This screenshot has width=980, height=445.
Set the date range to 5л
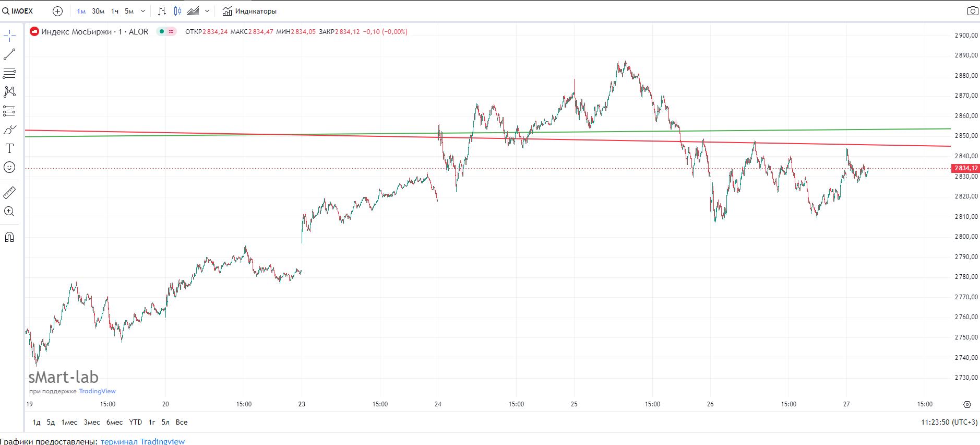(x=165, y=422)
